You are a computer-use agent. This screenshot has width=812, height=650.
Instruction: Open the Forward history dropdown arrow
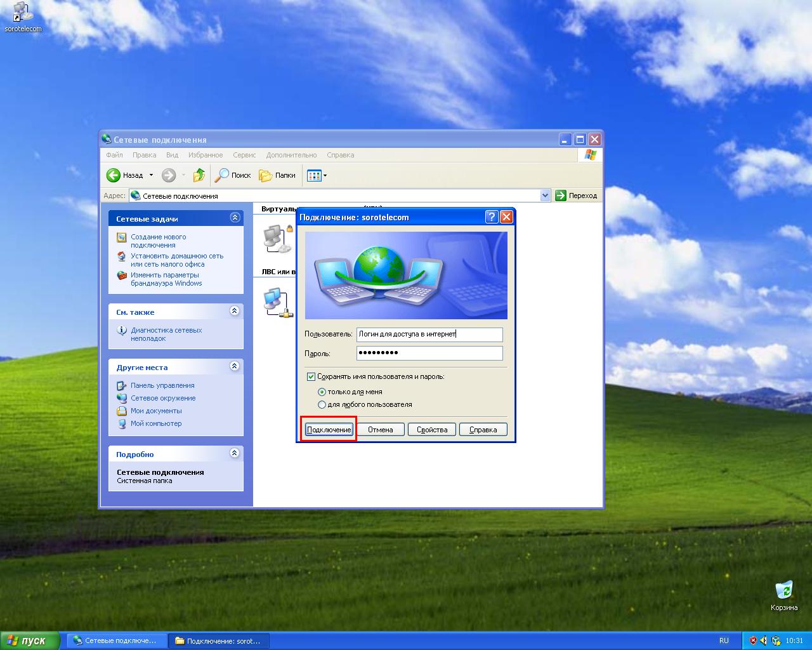[x=183, y=175]
